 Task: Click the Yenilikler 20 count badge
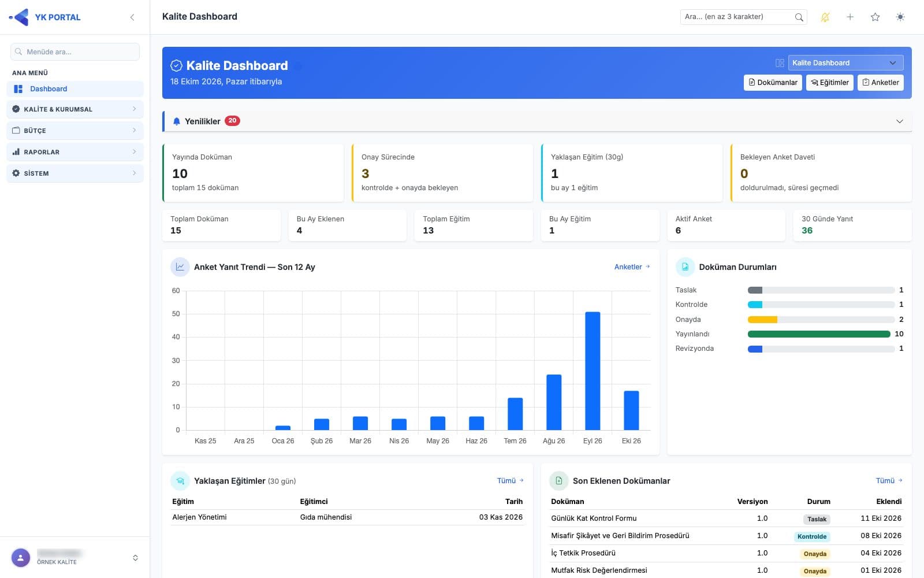click(x=232, y=121)
